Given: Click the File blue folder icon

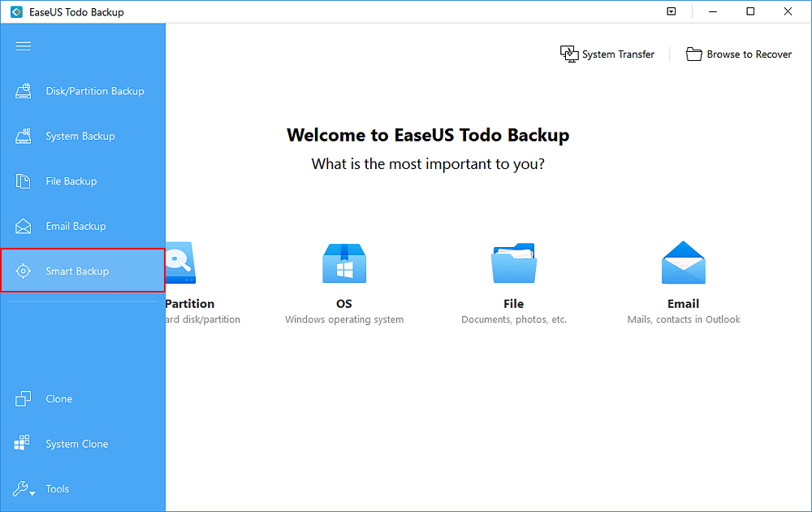Looking at the screenshot, I should 514,263.
